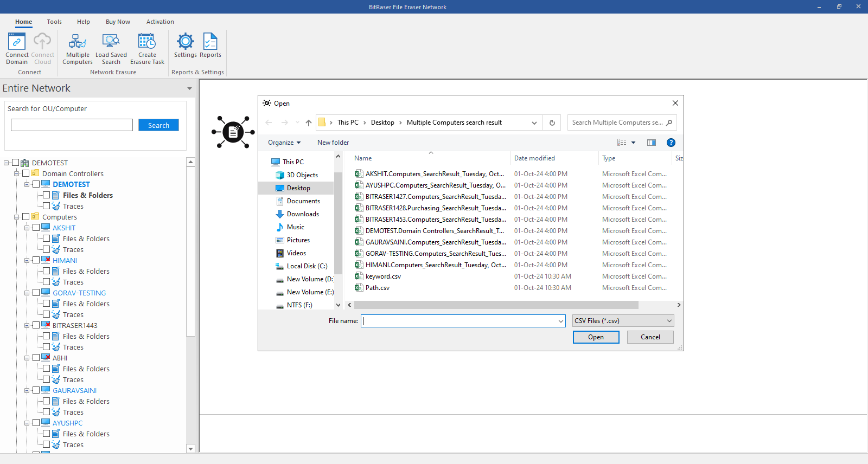Click the blue Search button
868x464 pixels.
click(158, 125)
